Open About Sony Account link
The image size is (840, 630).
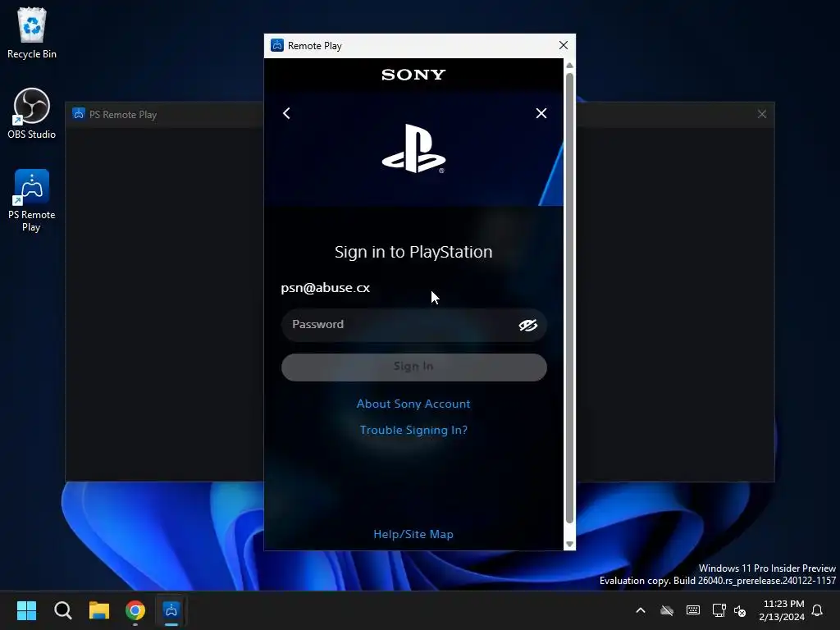(413, 404)
